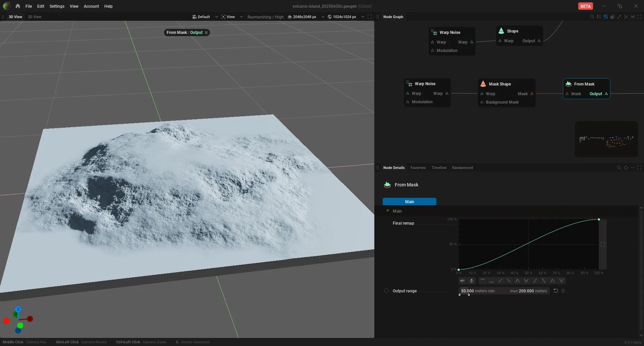Collapse the Main section expander
The width and height of the screenshot is (644, 346).
point(388,211)
